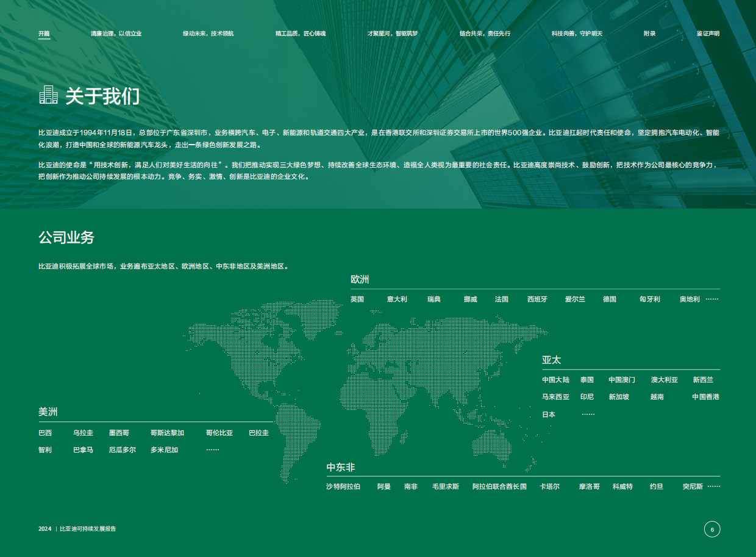Click the country 巴拿马
The image size is (756, 557).
click(83, 450)
